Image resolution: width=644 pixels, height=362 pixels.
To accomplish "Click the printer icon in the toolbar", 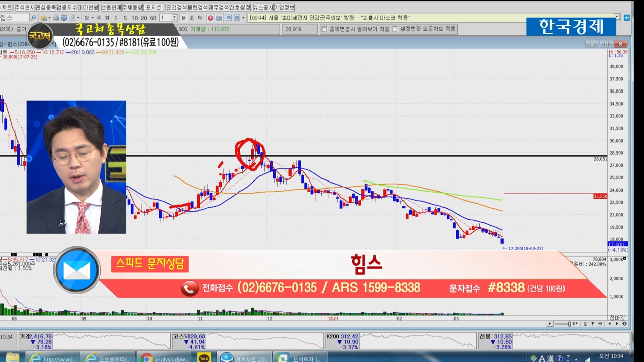I will click(56, 18).
